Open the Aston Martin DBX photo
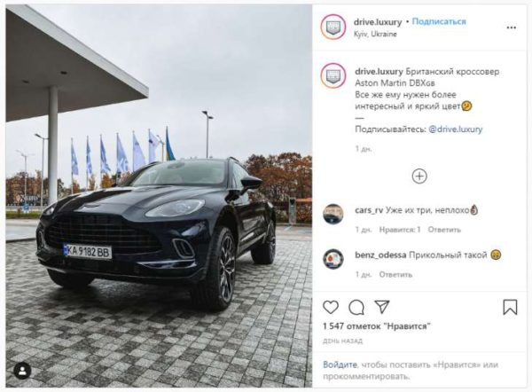 pyautogui.click(x=159, y=196)
